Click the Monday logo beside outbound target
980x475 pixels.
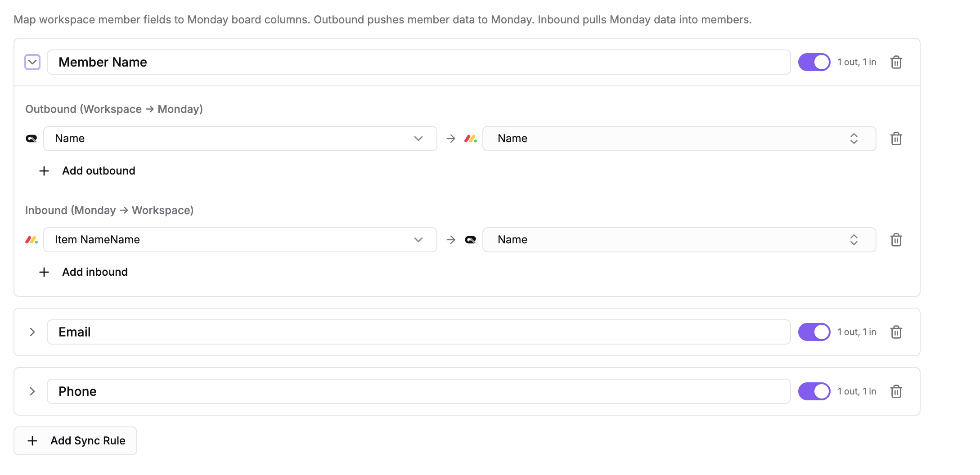[x=471, y=139]
